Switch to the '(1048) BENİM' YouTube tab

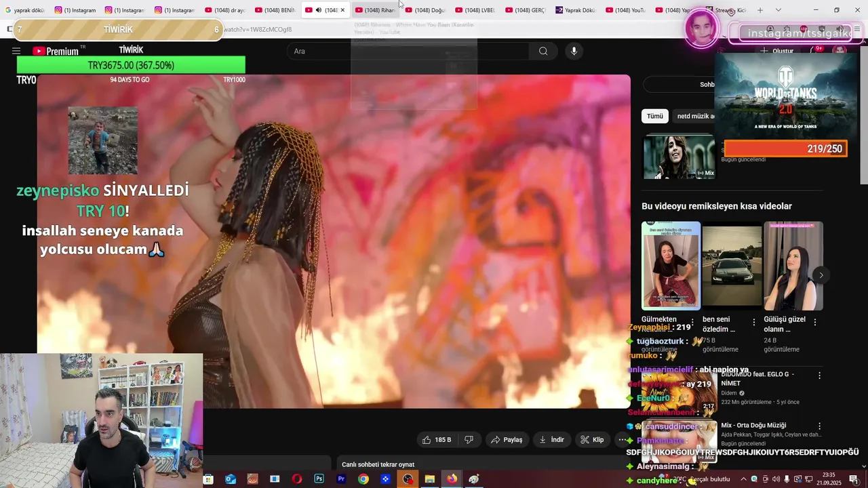(275, 10)
